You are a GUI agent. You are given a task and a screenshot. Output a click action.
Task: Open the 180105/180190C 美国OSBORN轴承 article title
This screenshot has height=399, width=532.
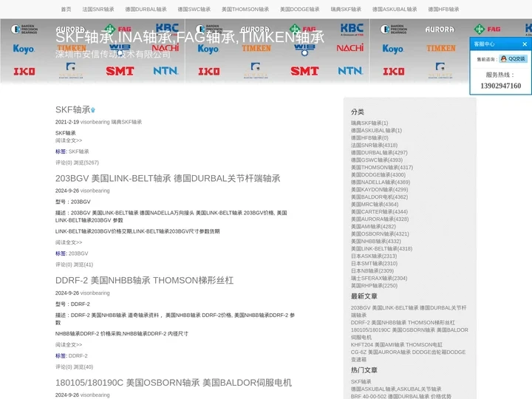174,383
